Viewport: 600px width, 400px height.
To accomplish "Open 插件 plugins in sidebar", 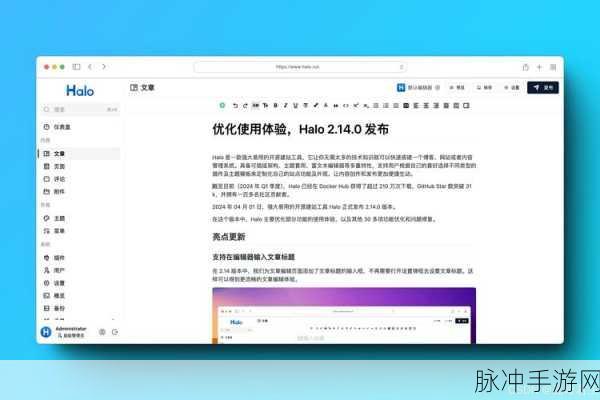I will click(x=80, y=258).
